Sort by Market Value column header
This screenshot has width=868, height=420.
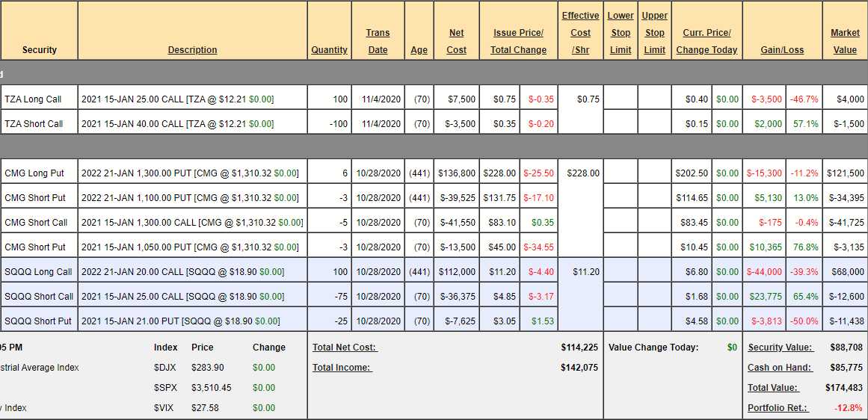click(845, 41)
